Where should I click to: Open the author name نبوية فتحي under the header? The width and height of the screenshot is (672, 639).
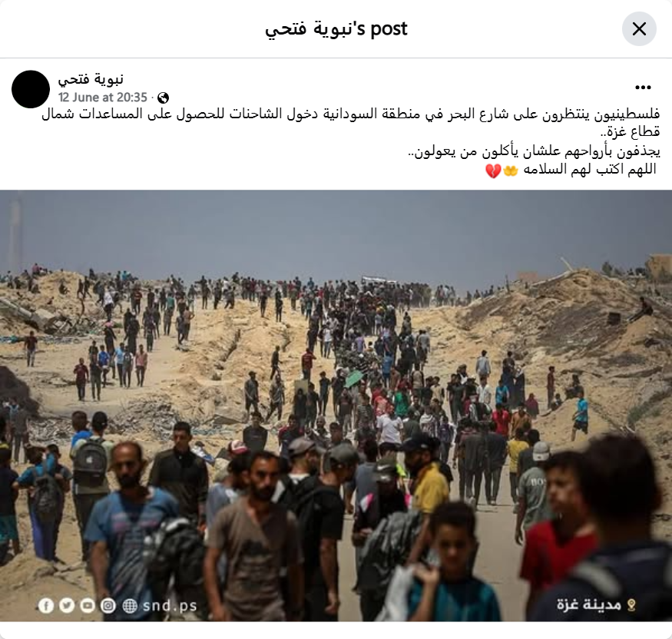[x=91, y=79]
